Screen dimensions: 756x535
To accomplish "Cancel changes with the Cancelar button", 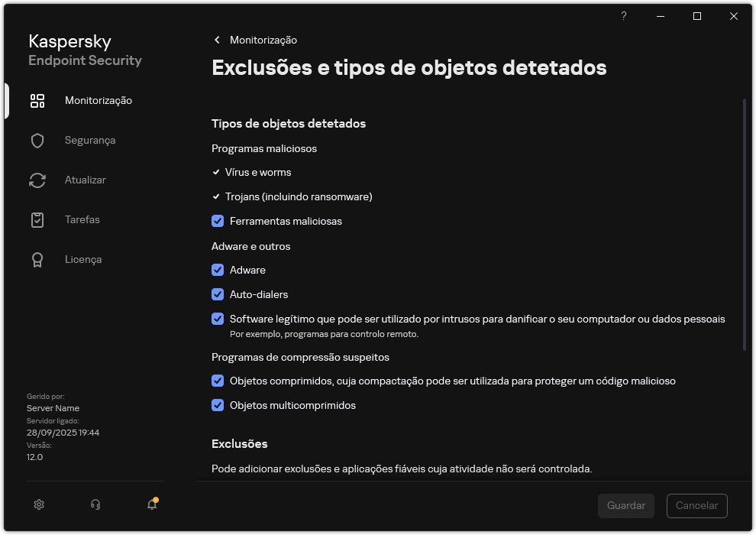I will point(696,506).
